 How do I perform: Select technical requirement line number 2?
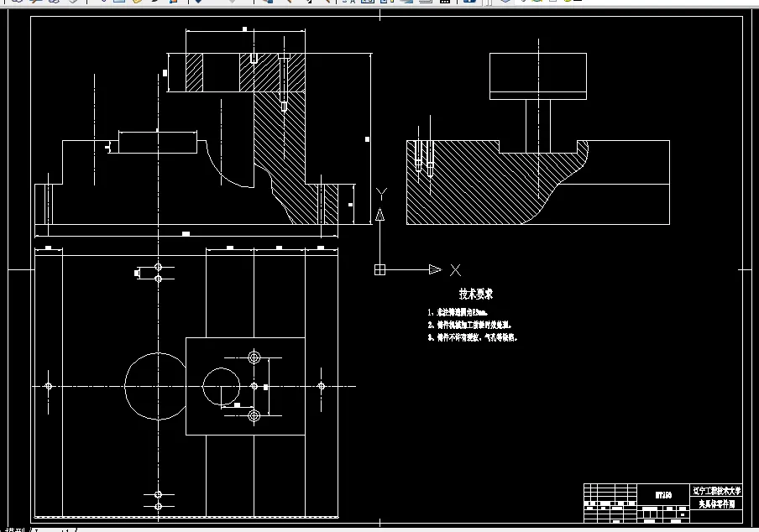click(469, 325)
